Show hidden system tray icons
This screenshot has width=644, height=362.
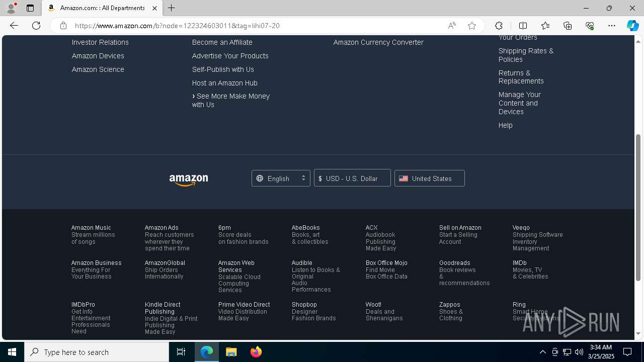click(x=542, y=352)
